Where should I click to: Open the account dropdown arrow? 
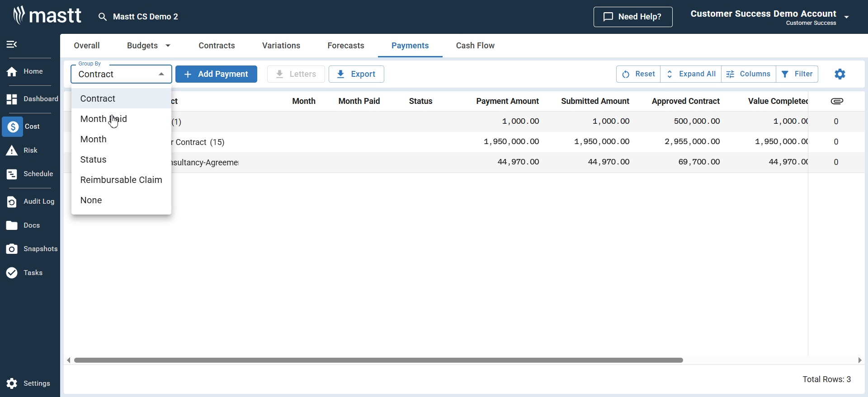click(x=846, y=17)
